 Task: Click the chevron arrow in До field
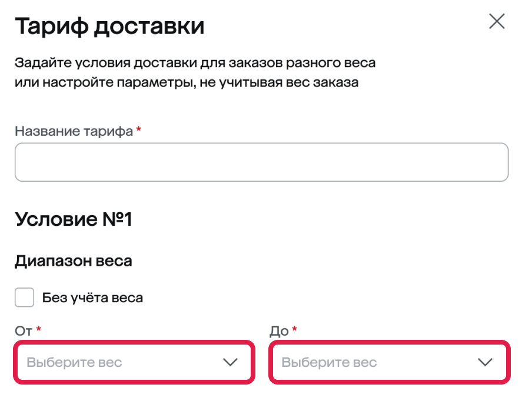pyautogui.click(x=485, y=362)
